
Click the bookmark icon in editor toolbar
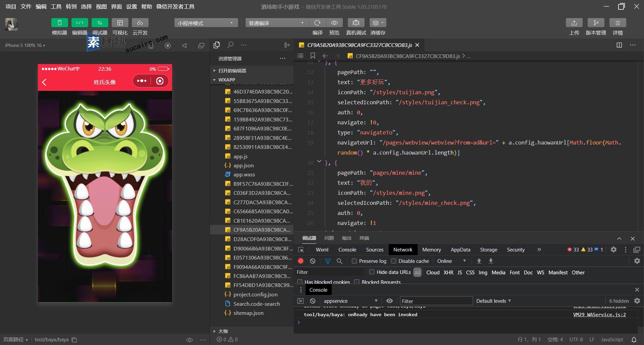[313, 56]
